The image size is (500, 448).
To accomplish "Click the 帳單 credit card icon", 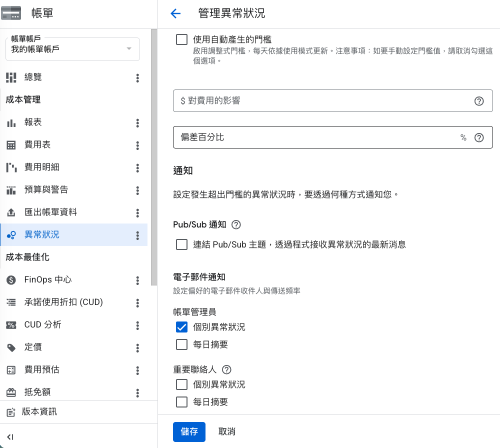I will point(11,13).
